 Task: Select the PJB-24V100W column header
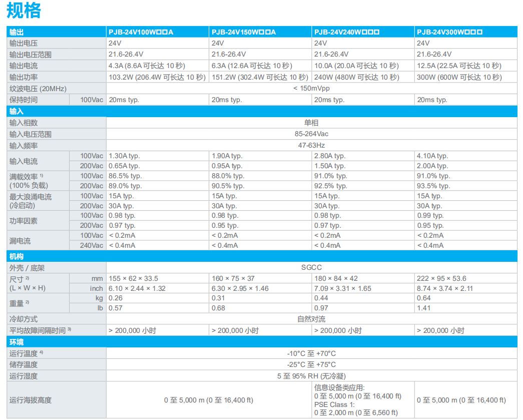(141, 32)
